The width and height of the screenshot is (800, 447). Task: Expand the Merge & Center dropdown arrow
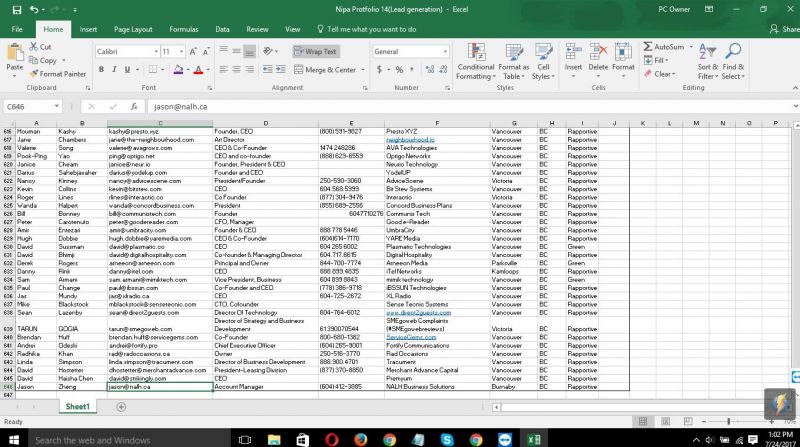[363, 70]
